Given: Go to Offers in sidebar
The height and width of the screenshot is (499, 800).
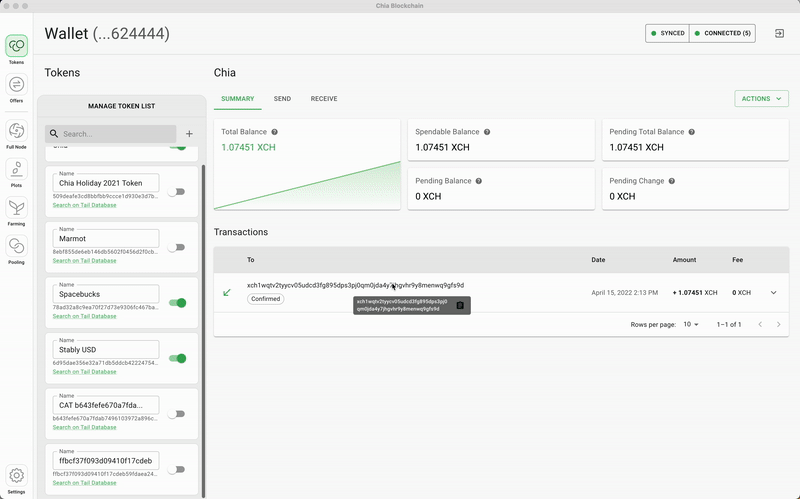Looking at the screenshot, I should pos(16,86).
